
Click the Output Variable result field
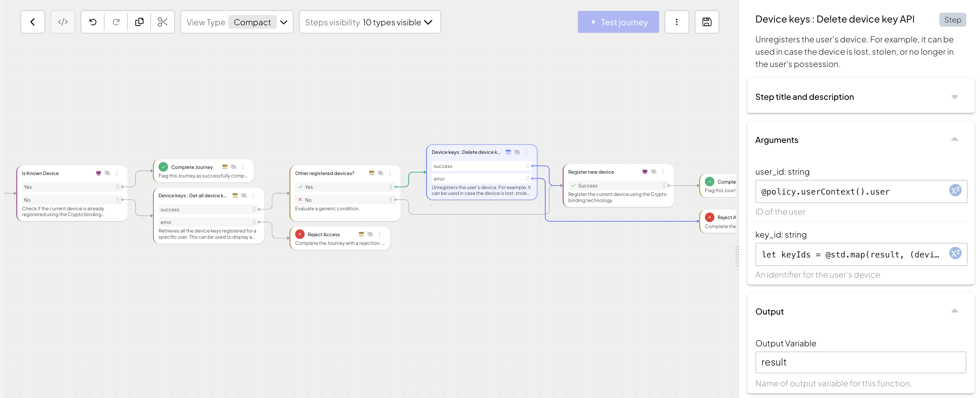point(860,362)
